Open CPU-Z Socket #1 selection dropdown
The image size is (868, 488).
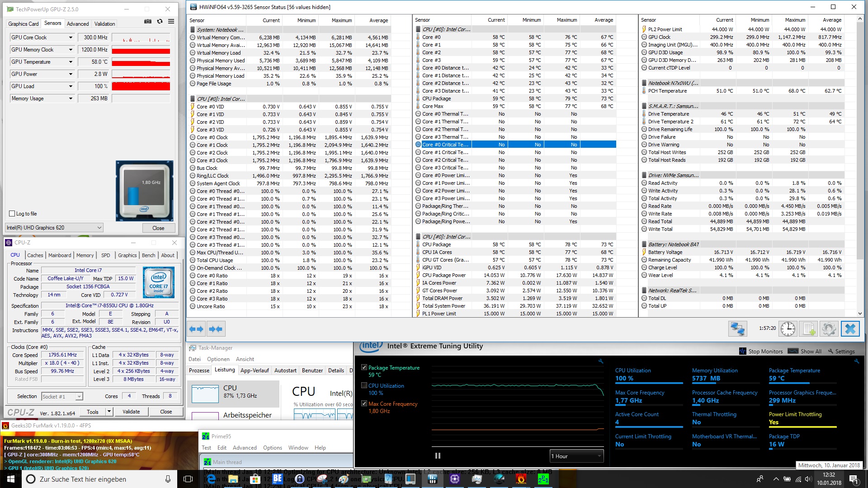point(62,396)
